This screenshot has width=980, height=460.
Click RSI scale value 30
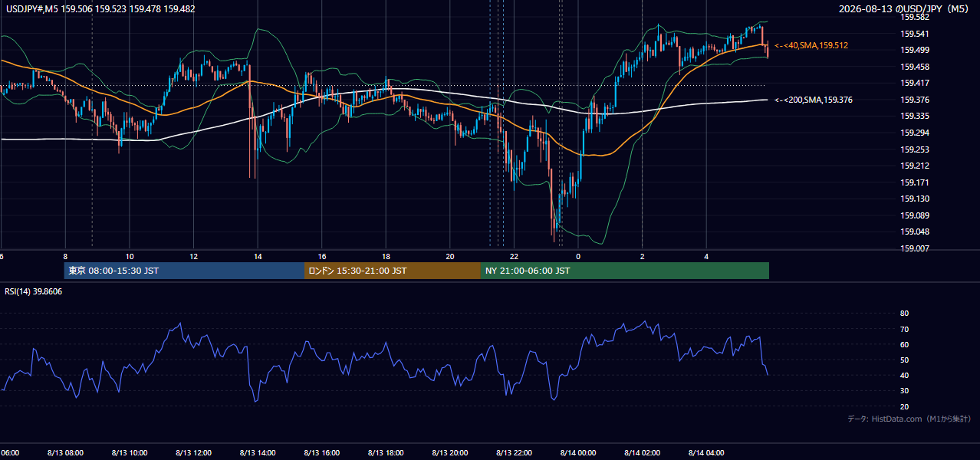tap(904, 391)
